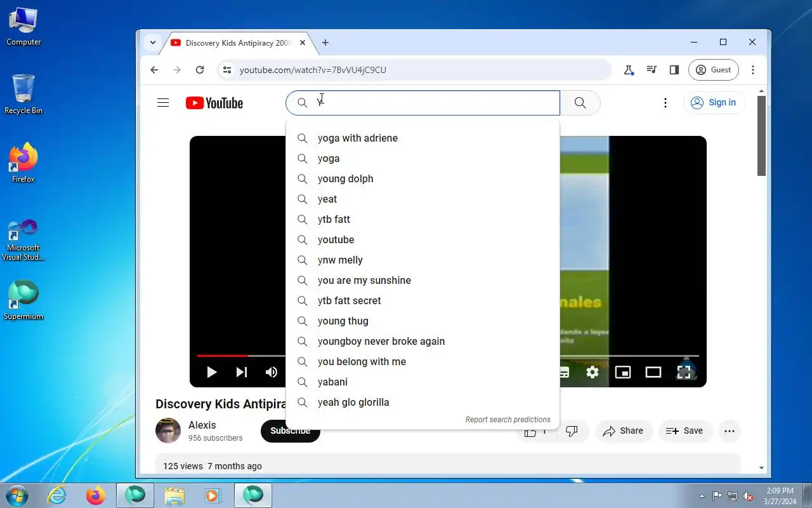Toggle subtitles/captions on the video
812x508 pixels.
point(564,372)
